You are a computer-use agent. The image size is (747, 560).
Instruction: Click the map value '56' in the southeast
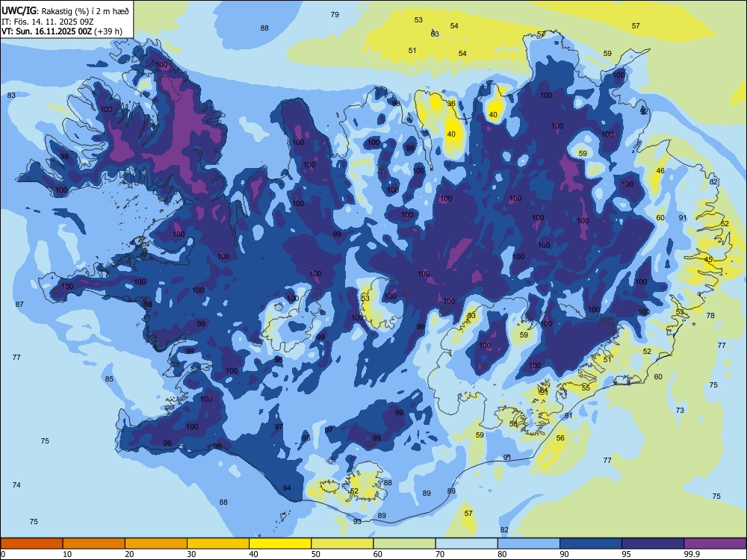point(560,438)
